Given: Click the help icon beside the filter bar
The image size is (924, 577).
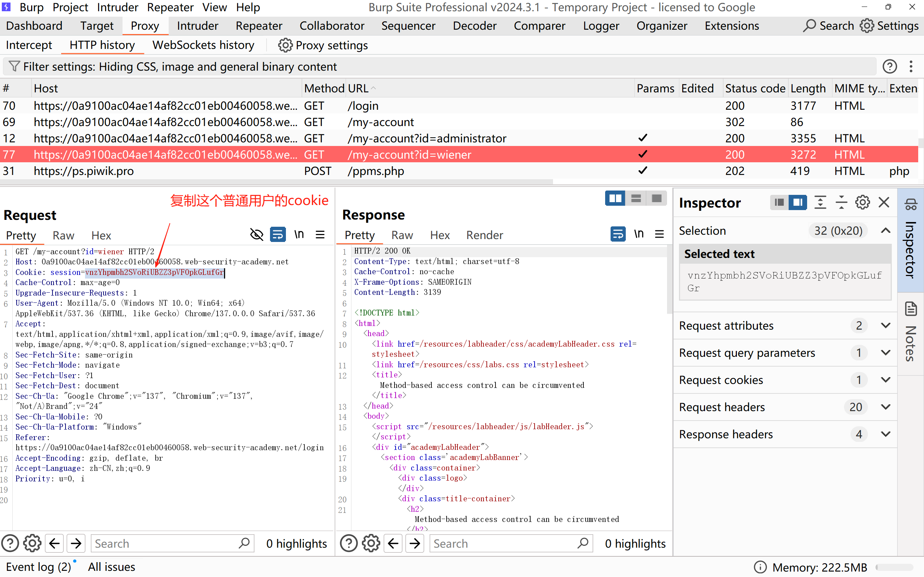Looking at the screenshot, I should point(889,66).
